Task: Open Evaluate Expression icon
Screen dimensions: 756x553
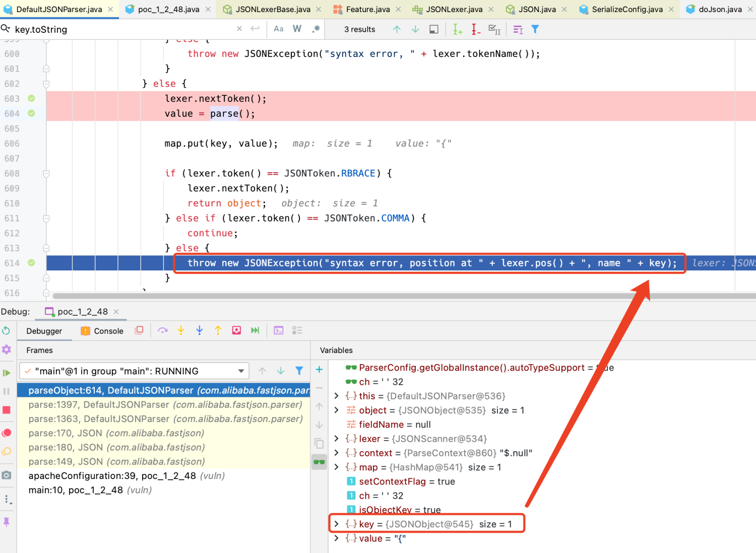Action: 279,330
